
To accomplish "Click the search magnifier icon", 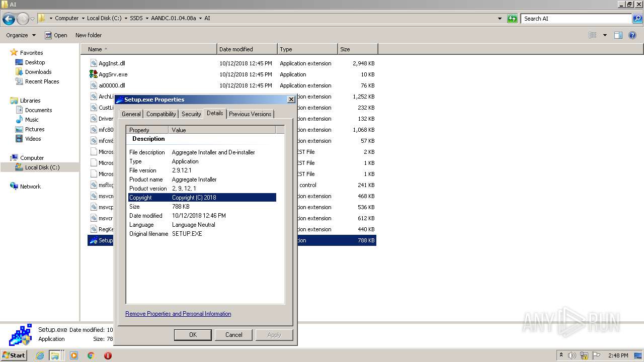I will coord(637,19).
